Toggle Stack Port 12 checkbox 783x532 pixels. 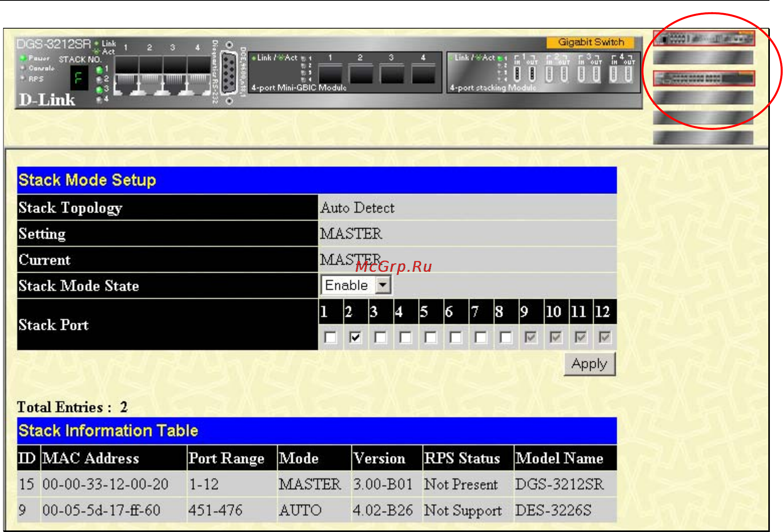coord(605,337)
